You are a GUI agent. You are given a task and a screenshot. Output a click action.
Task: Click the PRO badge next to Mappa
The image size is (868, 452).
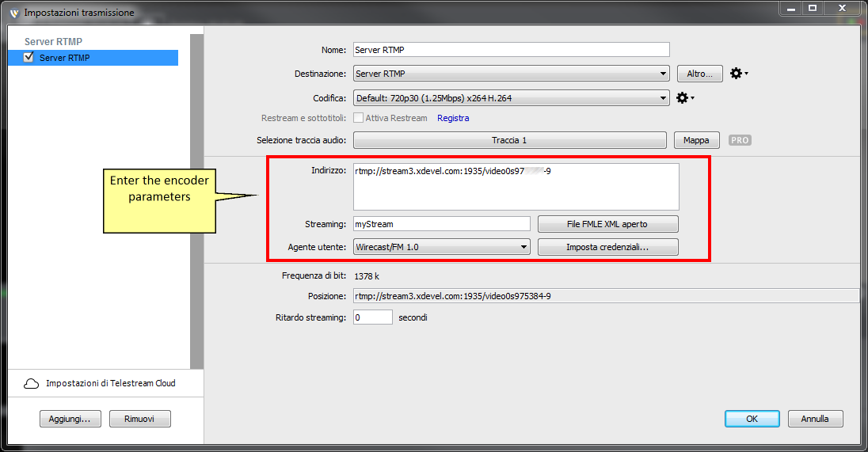(x=740, y=141)
